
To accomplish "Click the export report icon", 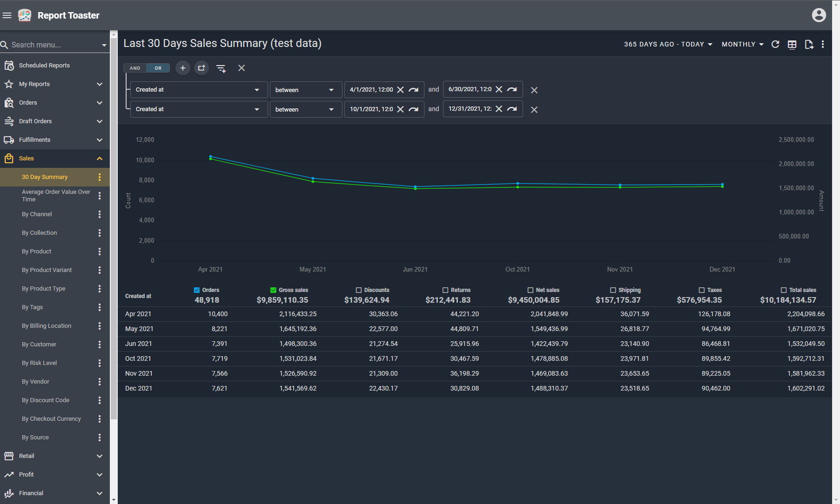I will tap(809, 44).
